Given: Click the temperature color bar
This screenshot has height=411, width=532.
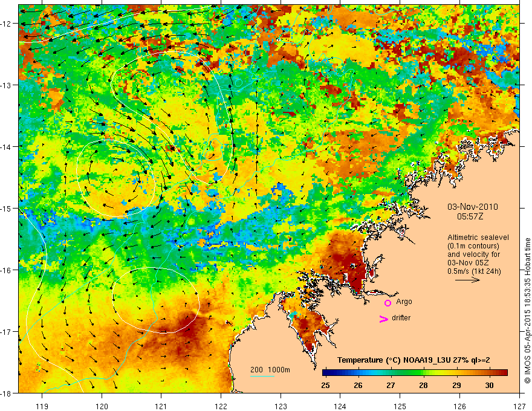Looking at the screenshot, I should coord(415,373).
